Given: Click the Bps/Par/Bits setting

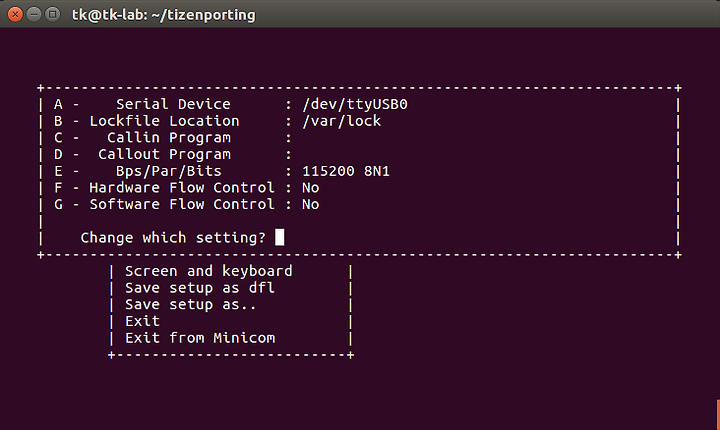Looking at the screenshot, I should tap(222, 171).
